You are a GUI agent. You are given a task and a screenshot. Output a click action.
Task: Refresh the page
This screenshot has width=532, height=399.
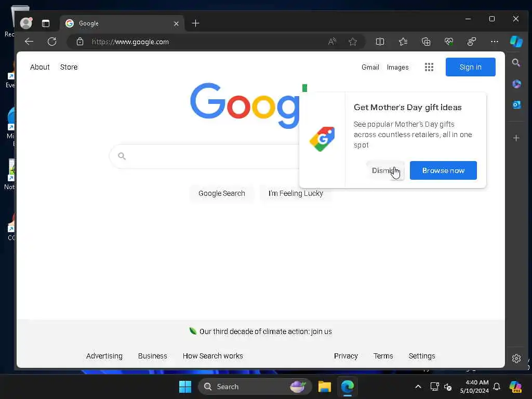tap(52, 42)
